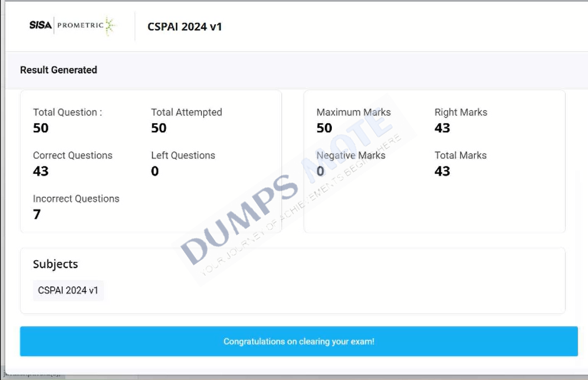Viewport: 588px width, 380px height.
Task: Click the Total Attempted label
Action: (187, 112)
